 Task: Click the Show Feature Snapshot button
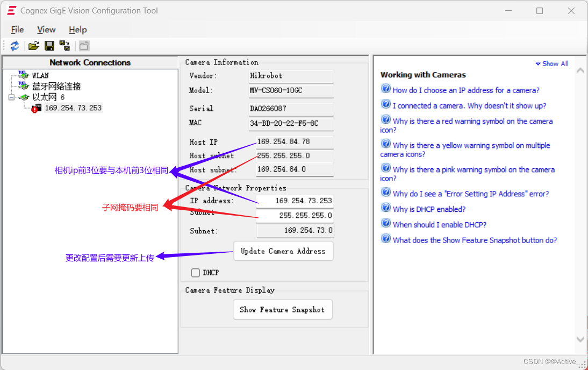[x=282, y=310]
